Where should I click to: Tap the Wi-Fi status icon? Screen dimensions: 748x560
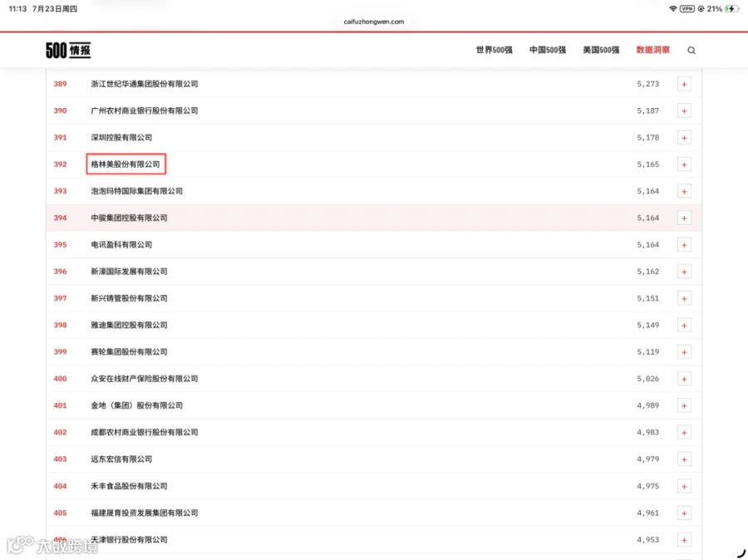coord(673,8)
